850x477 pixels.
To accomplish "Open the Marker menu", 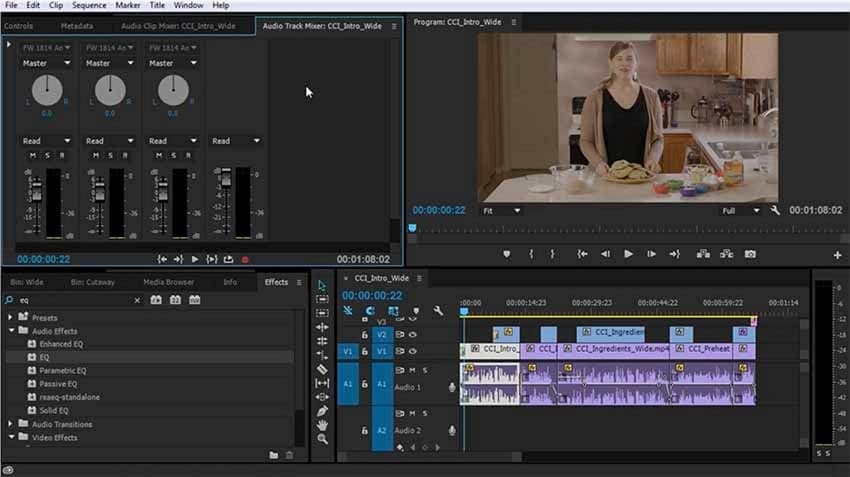I will tap(128, 5).
